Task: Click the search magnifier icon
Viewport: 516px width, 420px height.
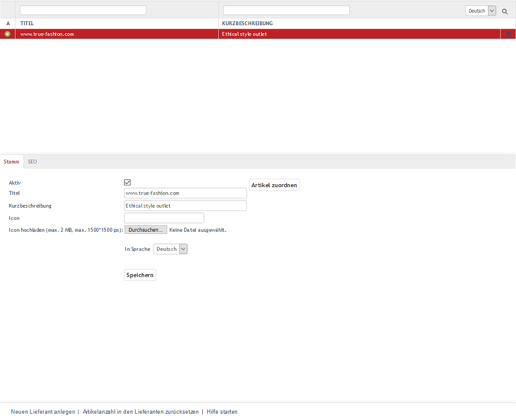Action: click(x=505, y=11)
